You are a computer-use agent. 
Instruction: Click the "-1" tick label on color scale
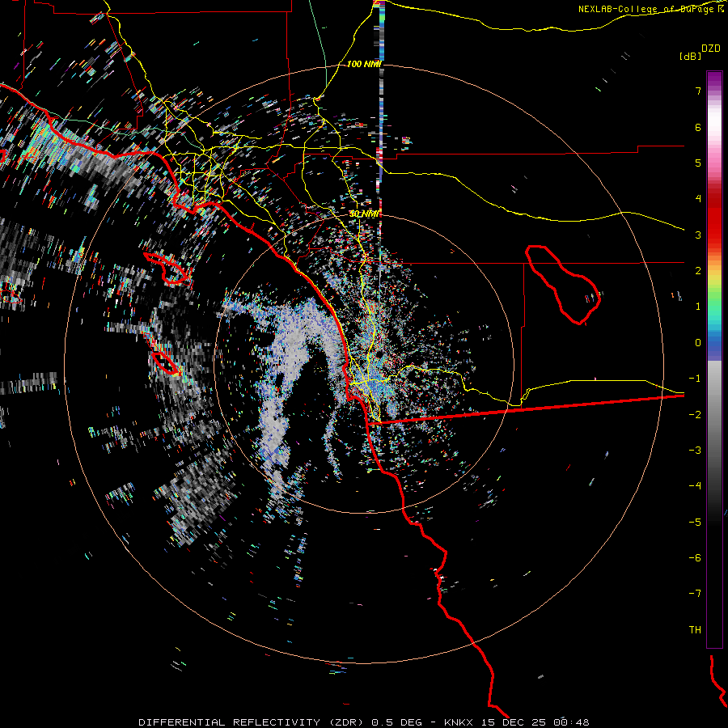point(695,379)
